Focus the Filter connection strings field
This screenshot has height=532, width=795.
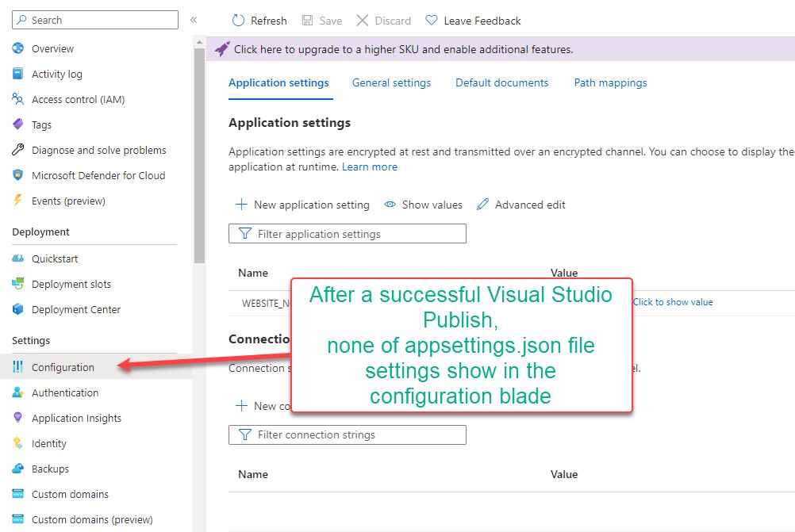[348, 434]
